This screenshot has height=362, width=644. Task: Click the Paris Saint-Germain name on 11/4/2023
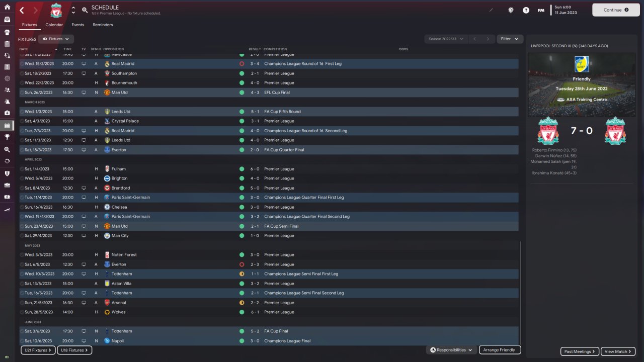(131, 198)
